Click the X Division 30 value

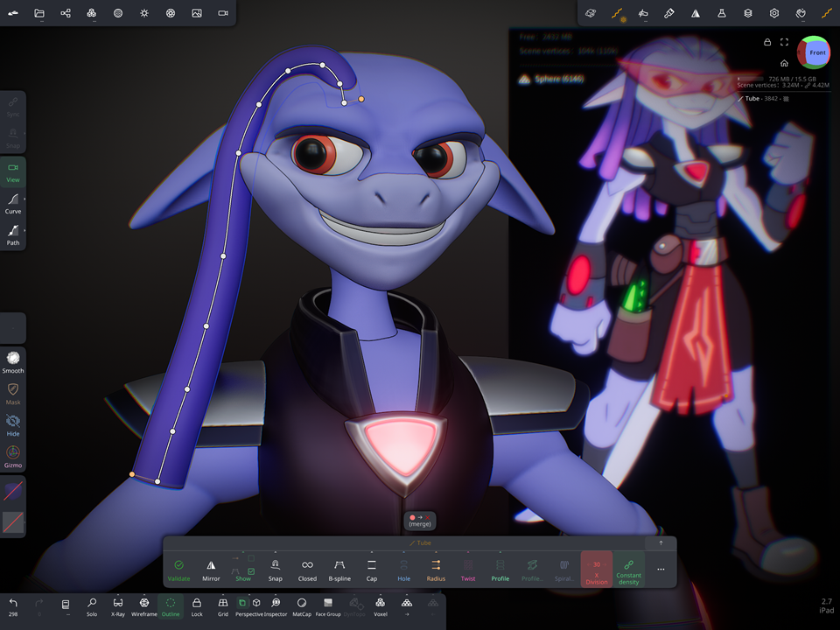pyautogui.click(x=596, y=570)
